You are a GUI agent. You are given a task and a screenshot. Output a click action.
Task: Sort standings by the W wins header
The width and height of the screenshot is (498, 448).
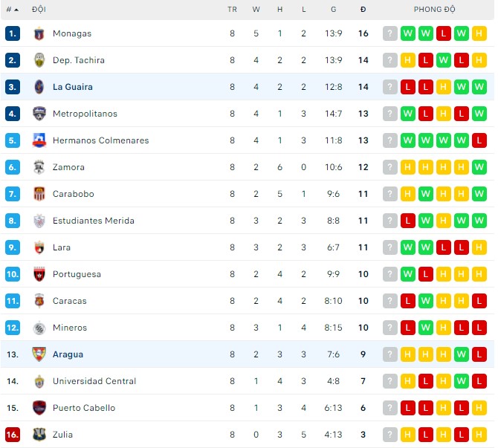256,10
